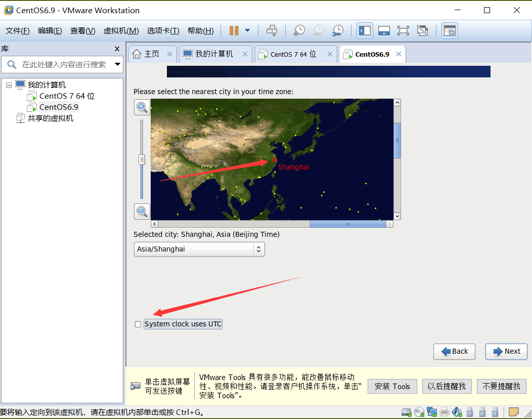
Task: Switch to full screen mode
Action: [x=403, y=30]
